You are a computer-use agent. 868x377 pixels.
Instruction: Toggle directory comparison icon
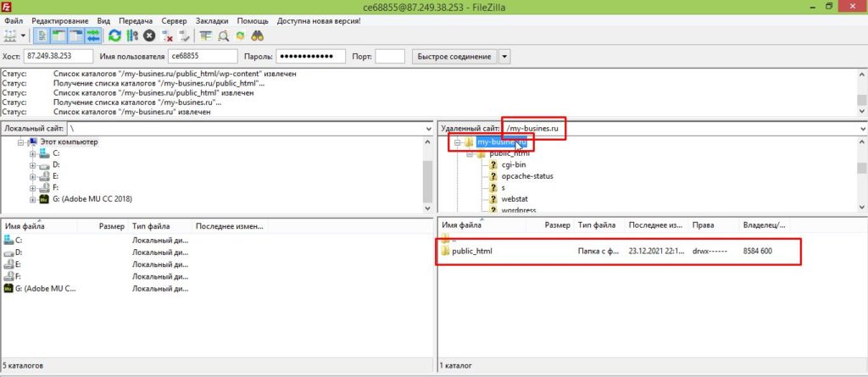[x=224, y=36]
